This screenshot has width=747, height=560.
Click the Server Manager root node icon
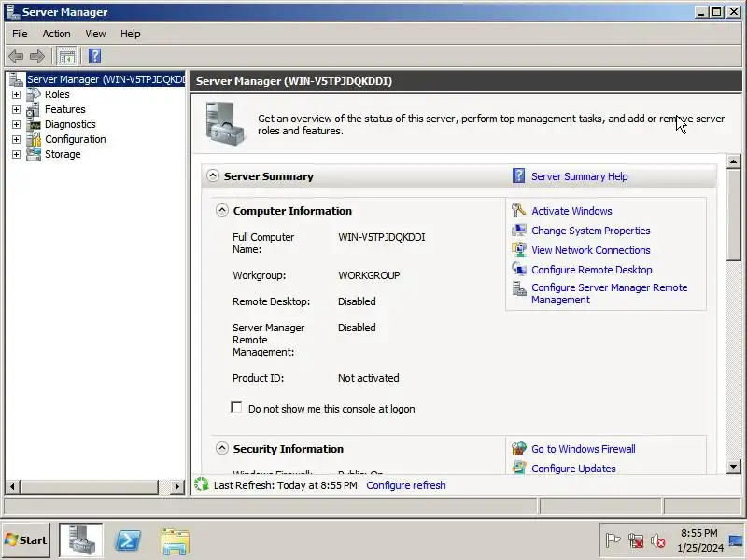pos(16,79)
